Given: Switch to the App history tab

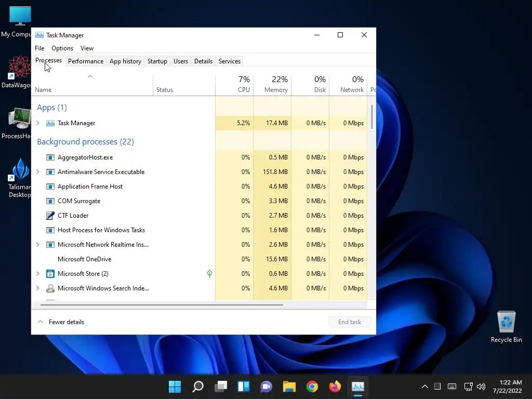Looking at the screenshot, I should 125,61.
